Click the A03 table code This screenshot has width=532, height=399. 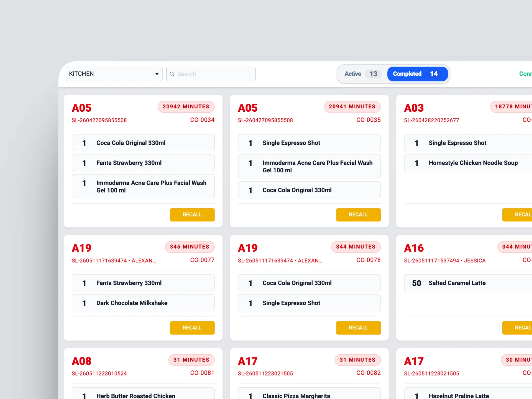(x=414, y=108)
